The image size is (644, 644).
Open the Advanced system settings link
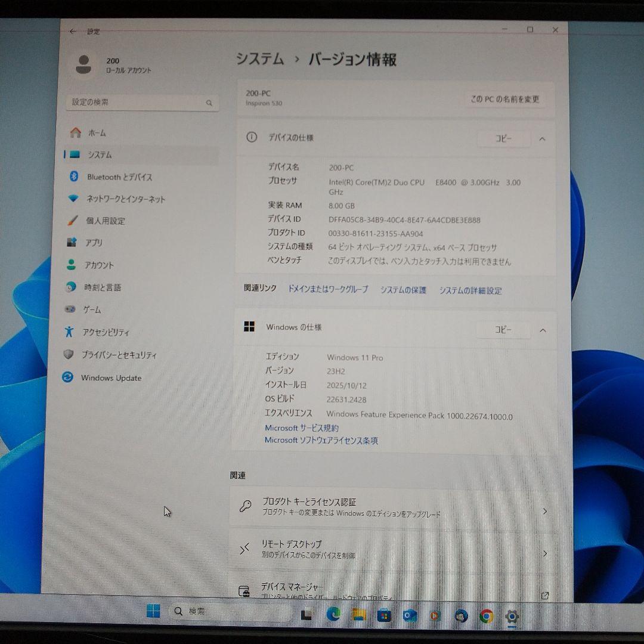(x=470, y=290)
